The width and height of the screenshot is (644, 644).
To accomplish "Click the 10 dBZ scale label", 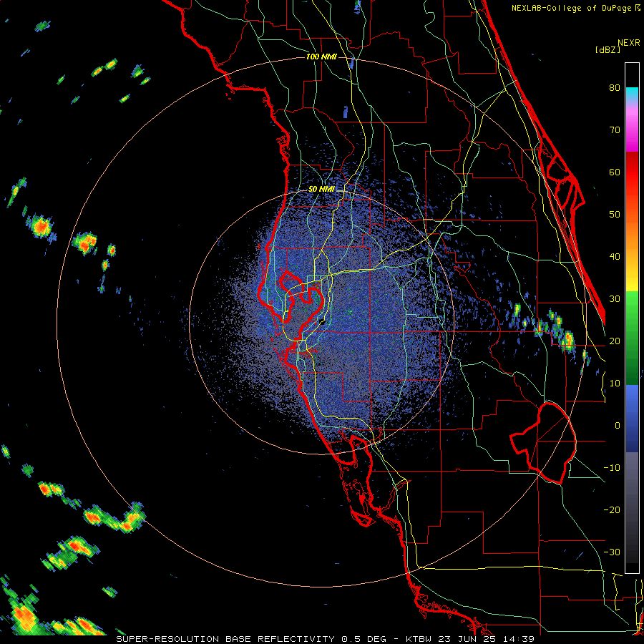I will [615, 384].
